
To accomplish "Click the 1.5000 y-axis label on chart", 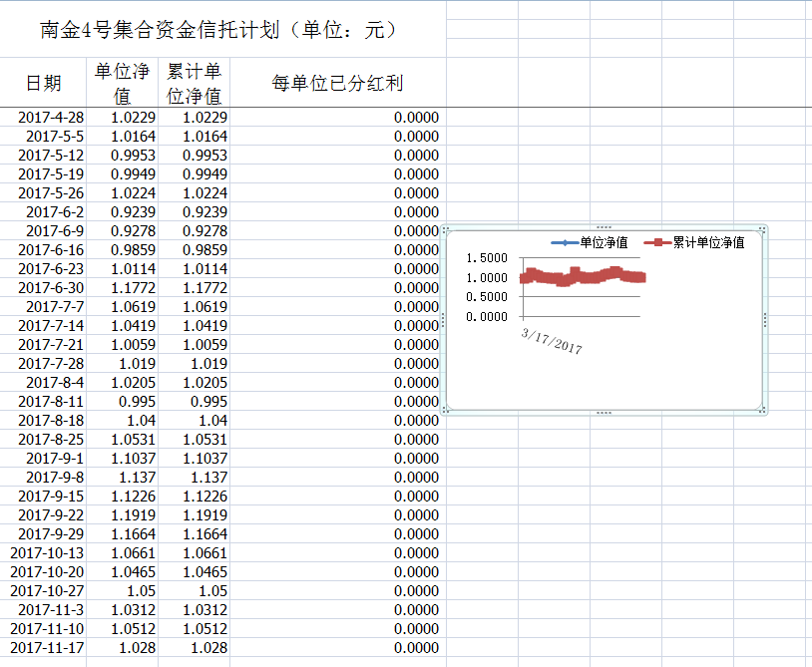I will pyautogui.click(x=487, y=258).
